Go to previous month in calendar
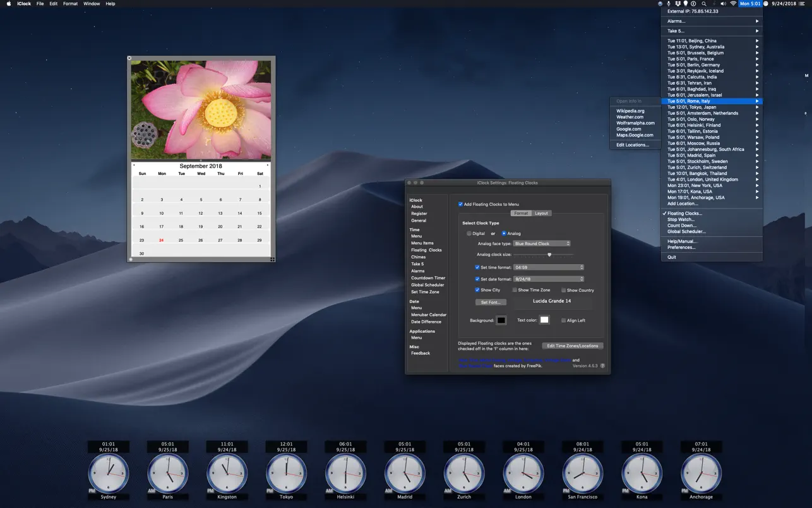This screenshot has height=508, width=812. point(134,166)
